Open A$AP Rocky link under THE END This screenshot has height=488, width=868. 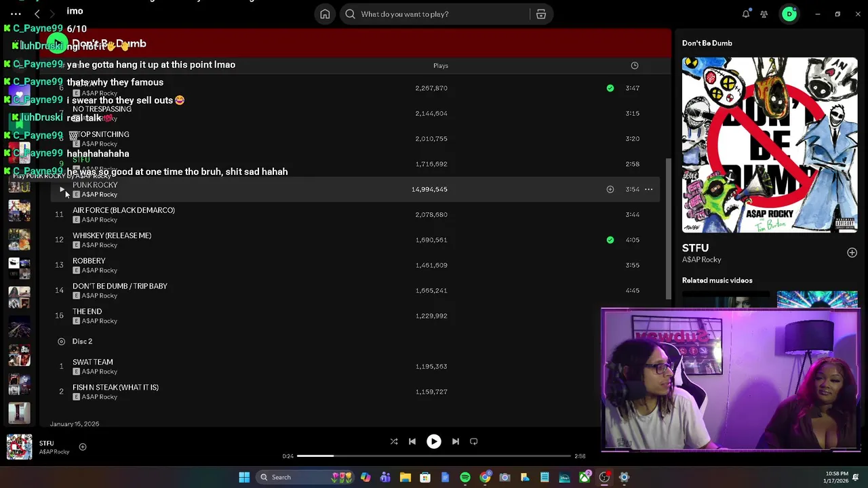click(x=99, y=321)
